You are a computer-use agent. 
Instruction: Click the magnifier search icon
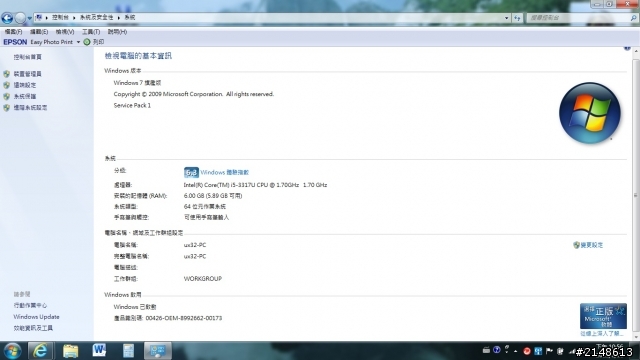(633, 18)
